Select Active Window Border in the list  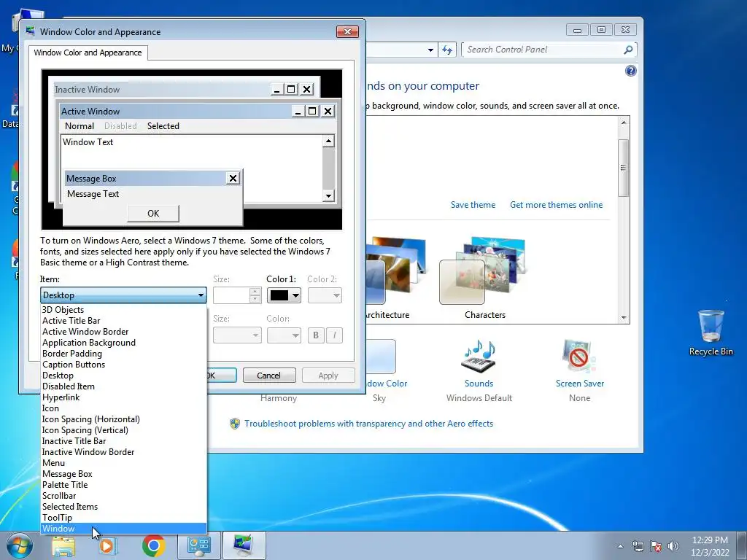coord(123,332)
